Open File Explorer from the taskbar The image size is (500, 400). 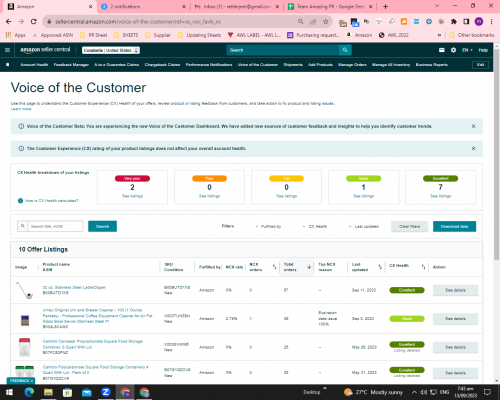48,392
